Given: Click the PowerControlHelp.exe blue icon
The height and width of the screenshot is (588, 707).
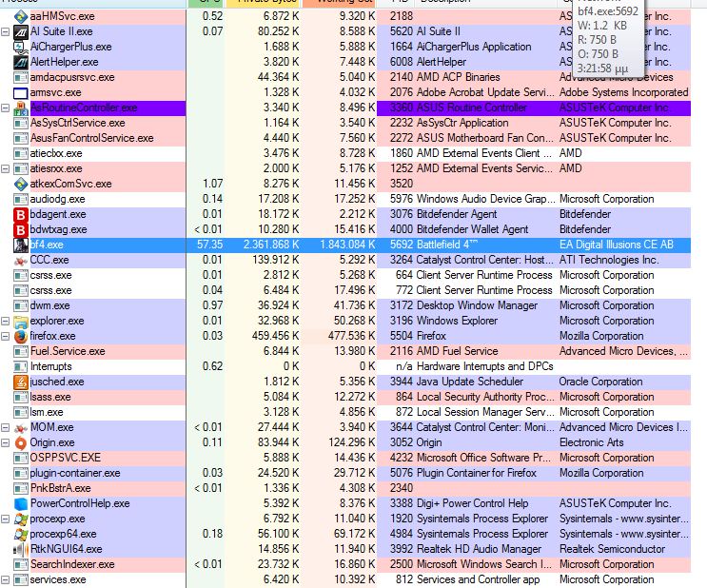Looking at the screenshot, I should (21, 503).
